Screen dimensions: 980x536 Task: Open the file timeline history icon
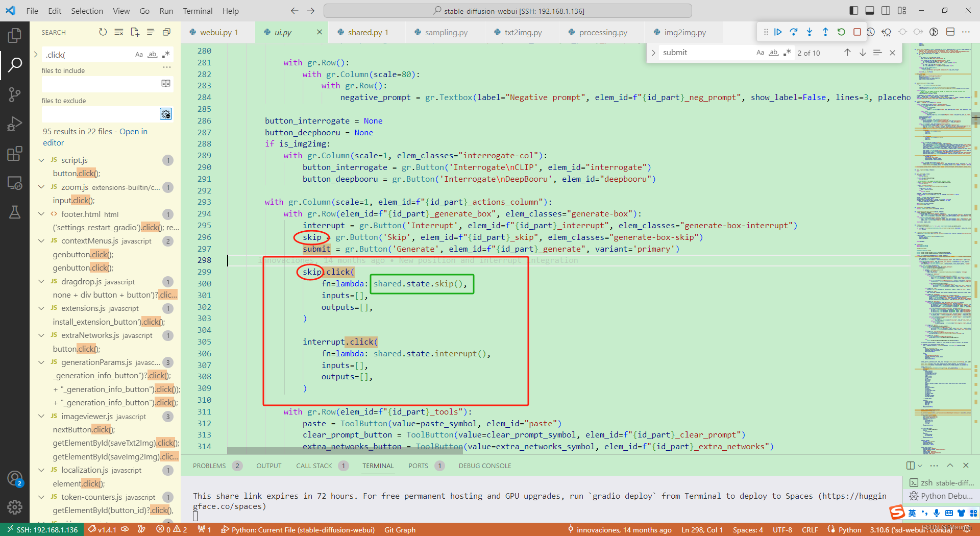coord(871,32)
